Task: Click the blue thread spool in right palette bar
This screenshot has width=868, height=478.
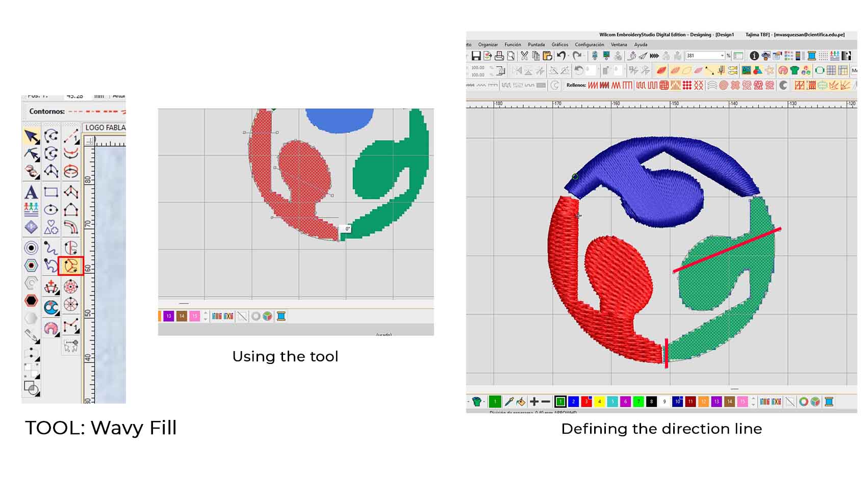Action: click(x=829, y=402)
